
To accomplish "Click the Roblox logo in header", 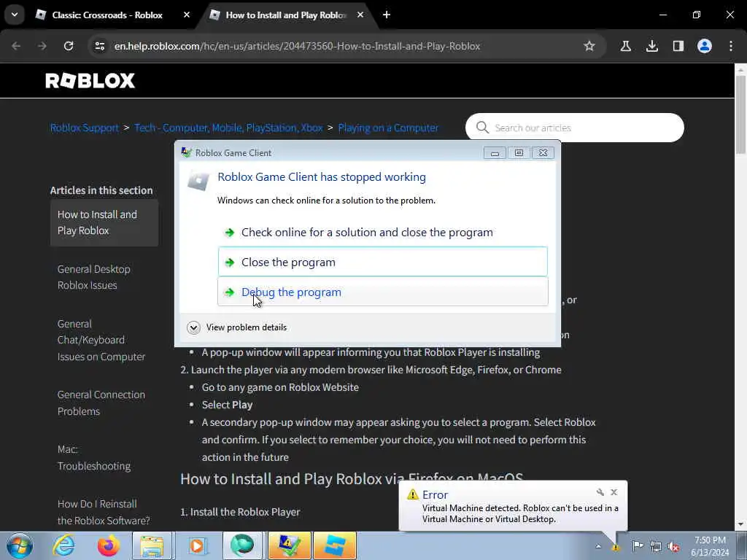I will point(90,80).
